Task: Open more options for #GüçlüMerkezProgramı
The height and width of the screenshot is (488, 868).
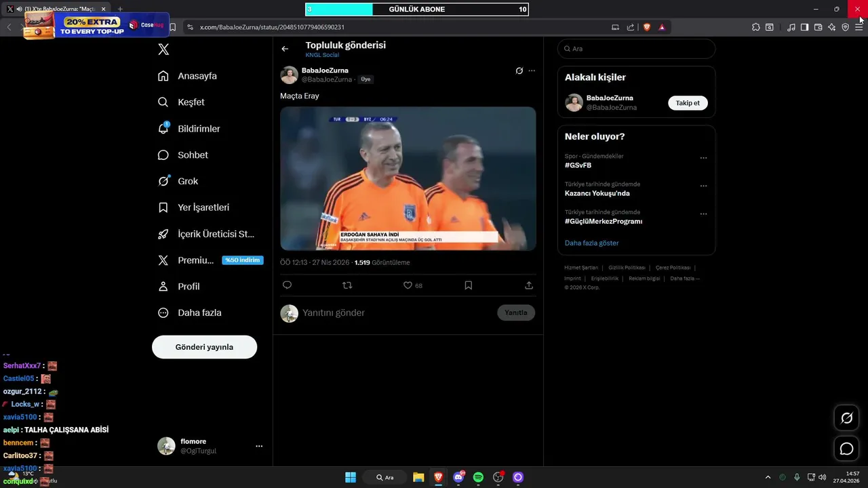Action: (x=703, y=213)
